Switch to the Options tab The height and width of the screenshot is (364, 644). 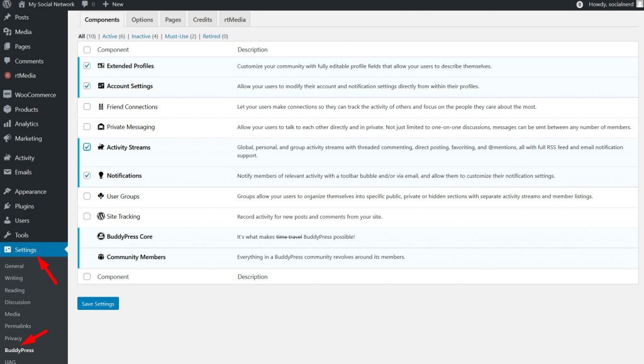pyautogui.click(x=142, y=19)
